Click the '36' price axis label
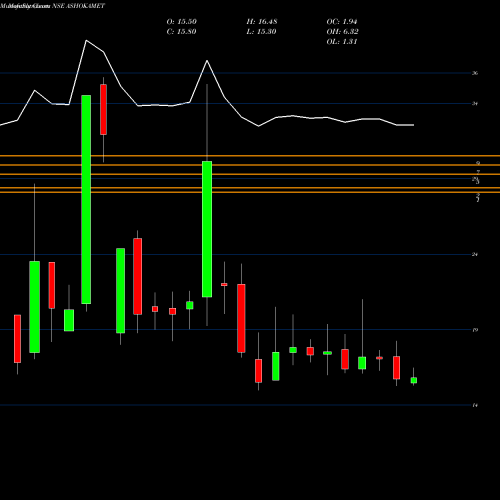 (x=475, y=73)
